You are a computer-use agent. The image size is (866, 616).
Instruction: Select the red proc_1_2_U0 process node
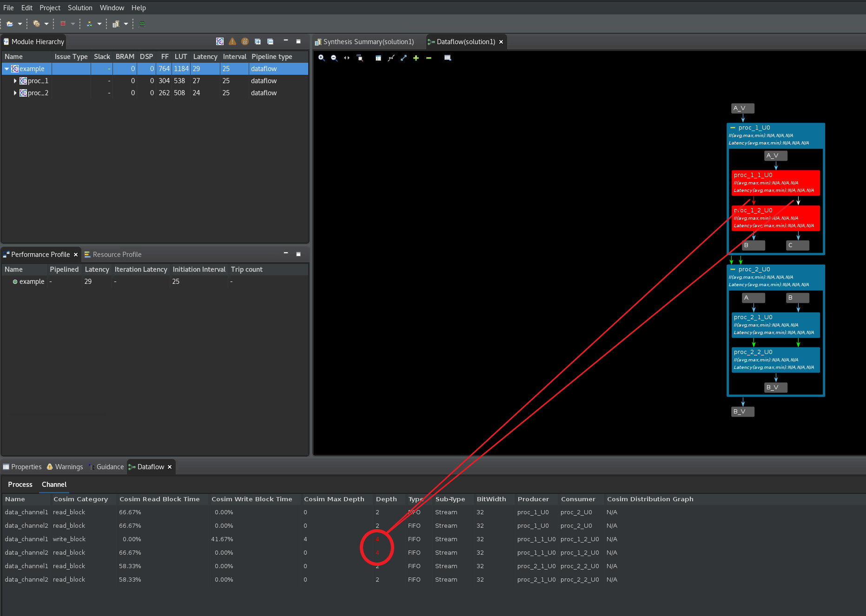pos(776,218)
